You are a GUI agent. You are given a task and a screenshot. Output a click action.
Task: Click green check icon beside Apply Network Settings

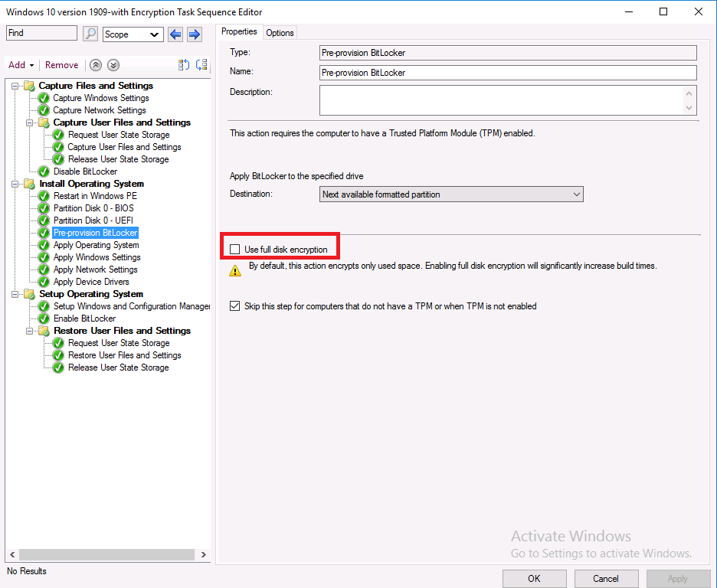tap(44, 269)
